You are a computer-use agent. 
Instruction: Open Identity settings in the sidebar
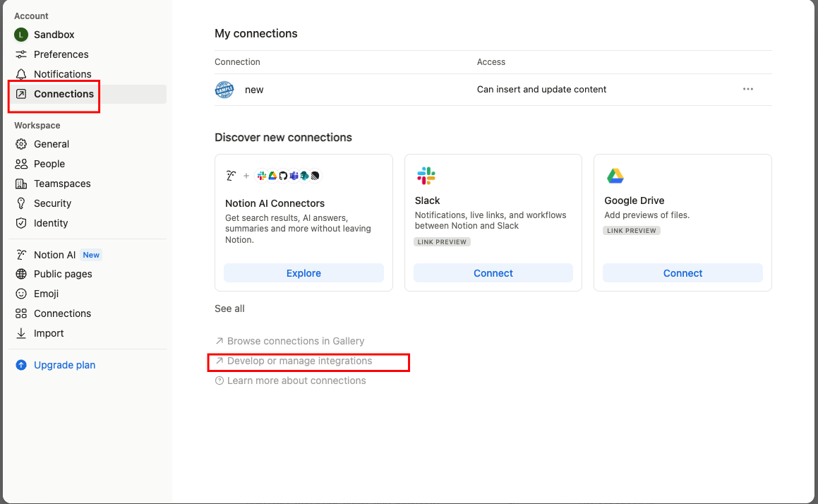click(52, 223)
